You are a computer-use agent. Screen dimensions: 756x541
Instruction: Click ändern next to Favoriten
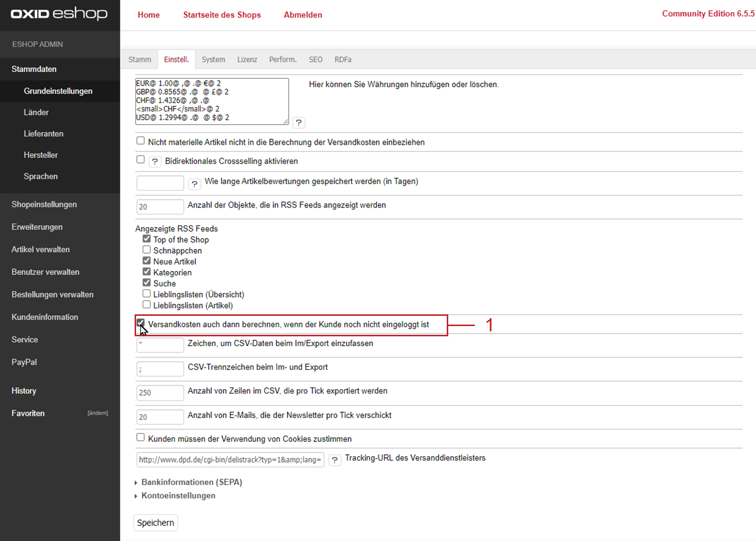click(x=98, y=413)
